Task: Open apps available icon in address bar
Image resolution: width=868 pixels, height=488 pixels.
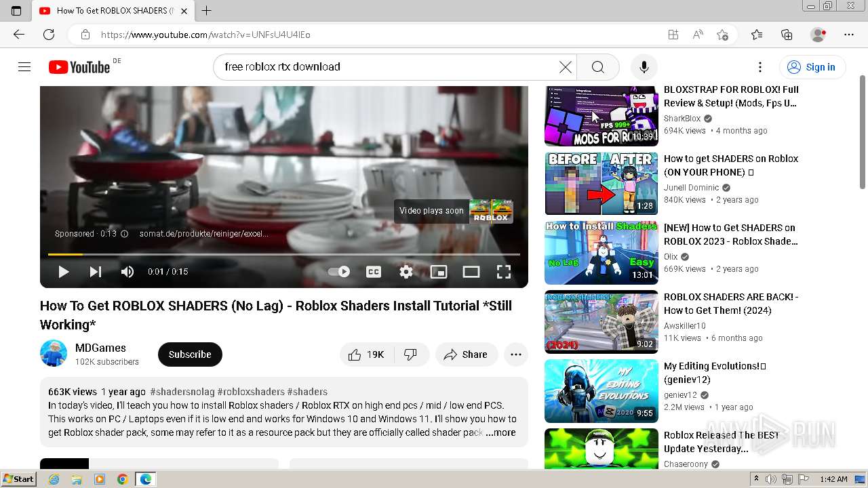Action: pos(673,35)
